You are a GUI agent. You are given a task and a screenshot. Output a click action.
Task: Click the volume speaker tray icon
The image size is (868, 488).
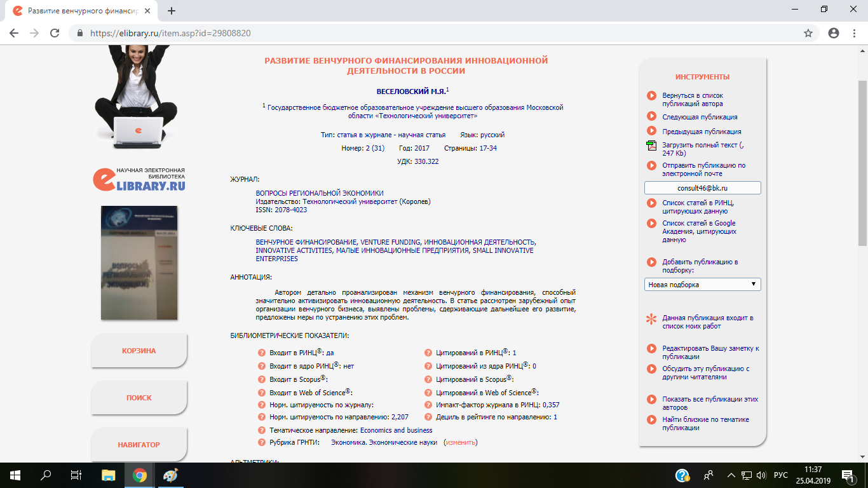coord(761,475)
